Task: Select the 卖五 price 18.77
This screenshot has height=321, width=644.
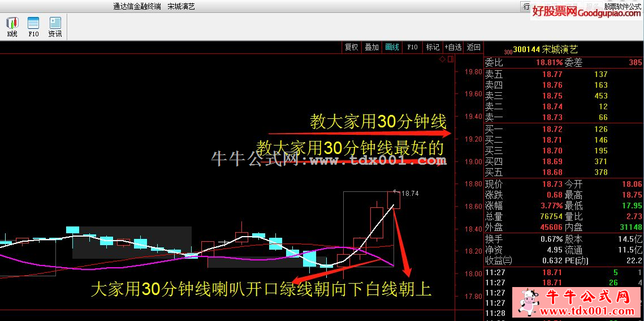Action: pos(552,74)
